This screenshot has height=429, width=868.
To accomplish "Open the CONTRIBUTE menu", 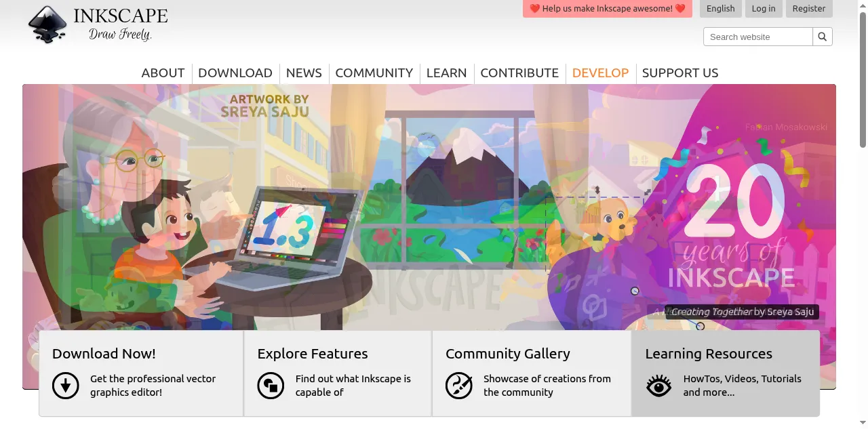I will click(519, 73).
